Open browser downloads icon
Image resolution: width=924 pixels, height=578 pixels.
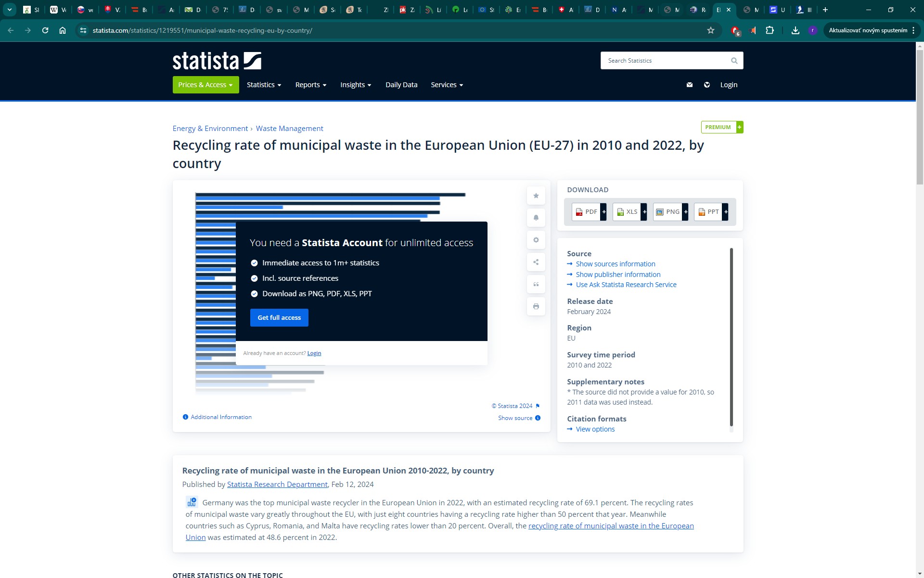click(796, 30)
